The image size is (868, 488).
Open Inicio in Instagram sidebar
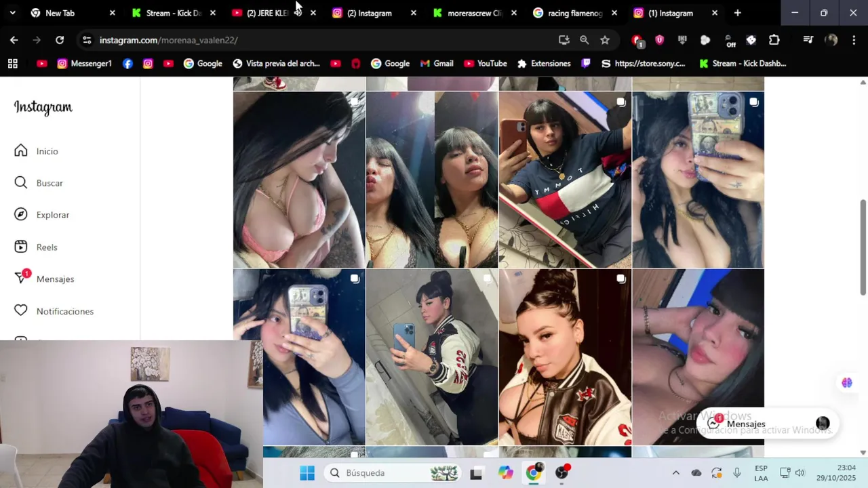tap(37, 151)
